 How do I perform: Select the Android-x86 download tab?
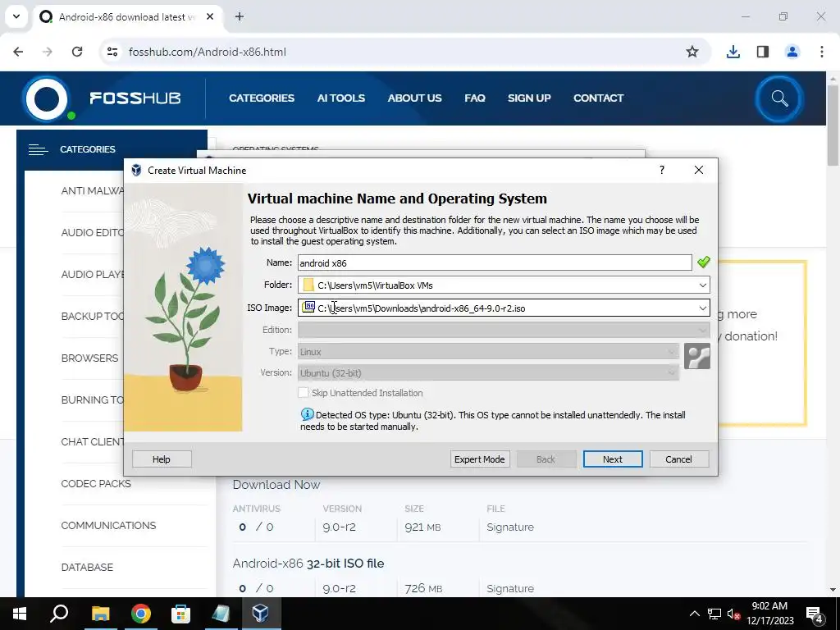127,16
